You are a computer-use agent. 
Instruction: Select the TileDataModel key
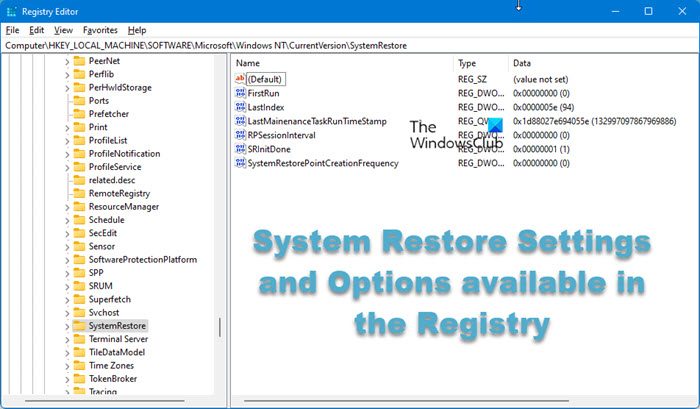click(117, 352)
